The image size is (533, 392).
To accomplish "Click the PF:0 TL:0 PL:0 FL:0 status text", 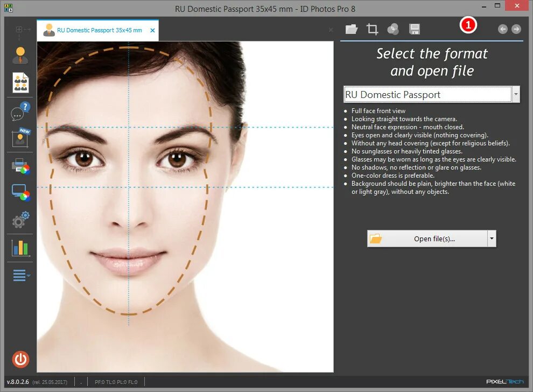I will [x=116, y=382].
